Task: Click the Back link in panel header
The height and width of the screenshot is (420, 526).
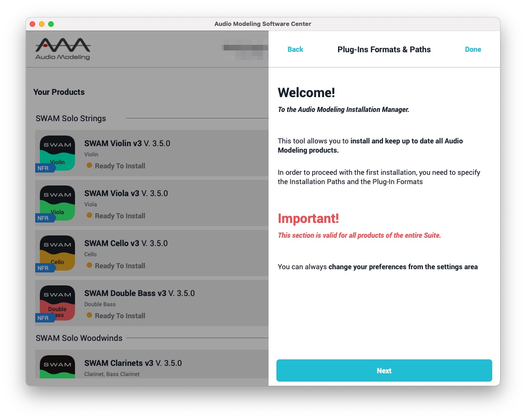Action: tap(295, 49)
